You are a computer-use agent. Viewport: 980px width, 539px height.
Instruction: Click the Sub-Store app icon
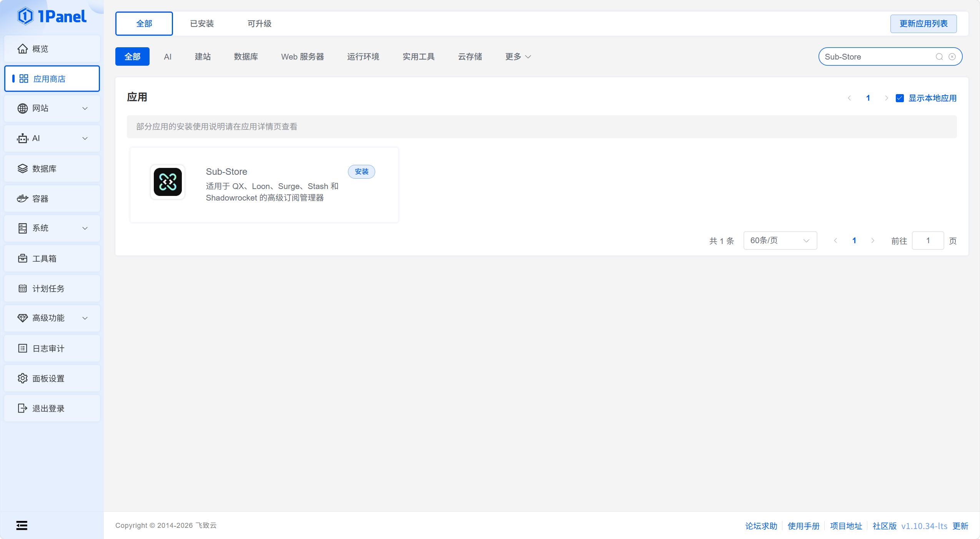tap(168, 182)
